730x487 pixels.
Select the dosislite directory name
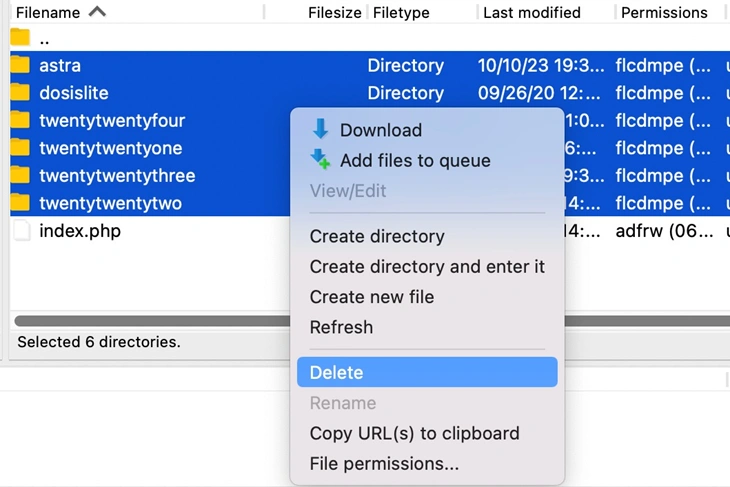(74, 93)
